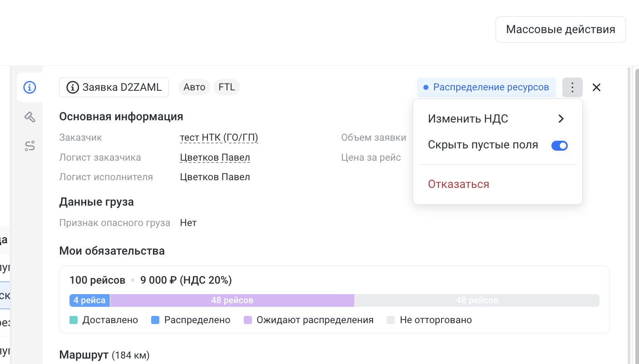Click the three-dot more options button
Screen dimensions: 639x364
(x=572, y=87)
